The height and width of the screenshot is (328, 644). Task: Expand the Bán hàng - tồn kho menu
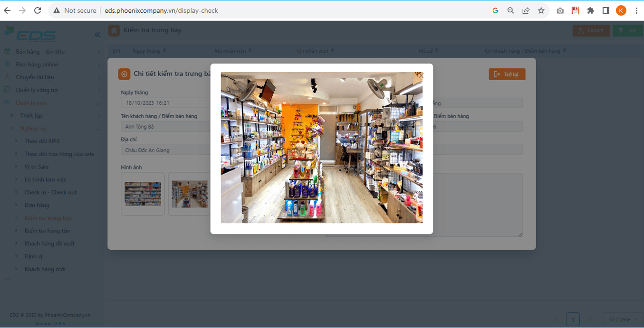(99, 52)
